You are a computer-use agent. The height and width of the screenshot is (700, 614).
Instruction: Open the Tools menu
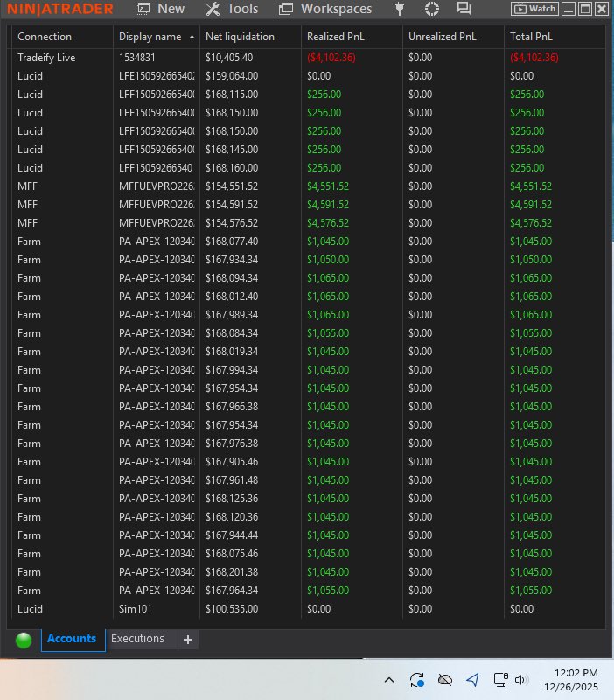(x=232, y=9)
